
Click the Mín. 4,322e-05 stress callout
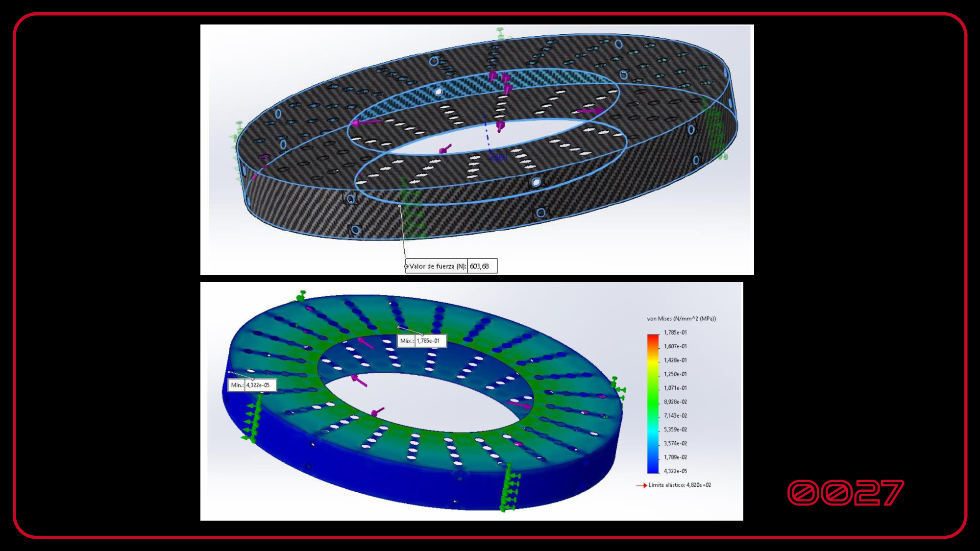coord(252,385)
